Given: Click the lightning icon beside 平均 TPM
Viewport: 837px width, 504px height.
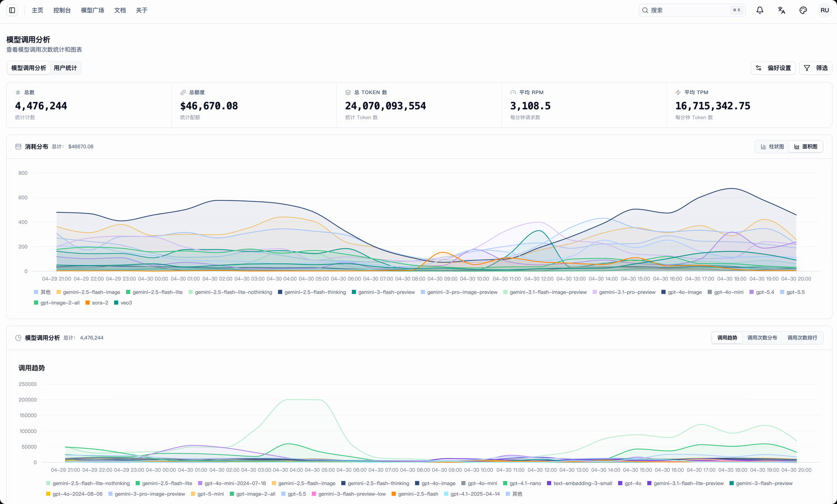Looking at the screenshot, I should (x=678, y=92).
